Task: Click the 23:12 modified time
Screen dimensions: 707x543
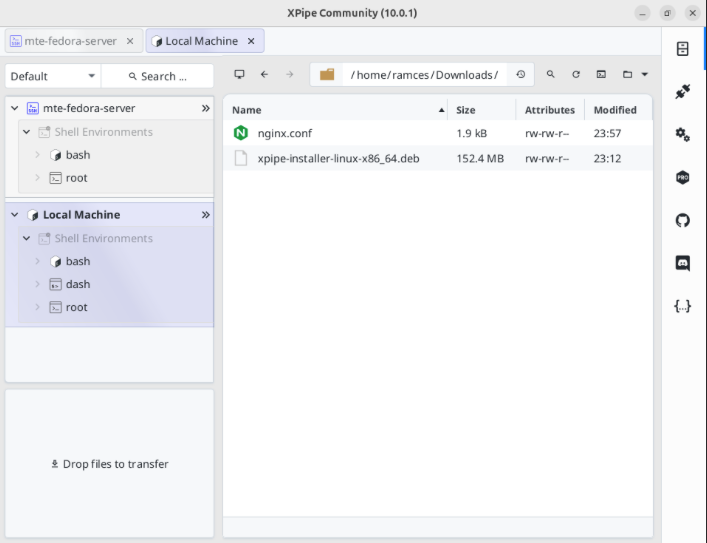Action: tap(607, 158)
